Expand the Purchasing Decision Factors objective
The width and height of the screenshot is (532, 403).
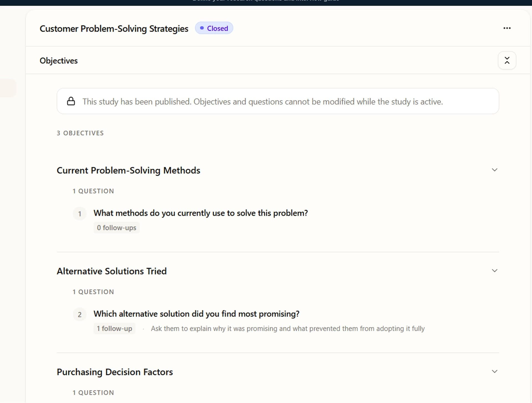(495, 371)
